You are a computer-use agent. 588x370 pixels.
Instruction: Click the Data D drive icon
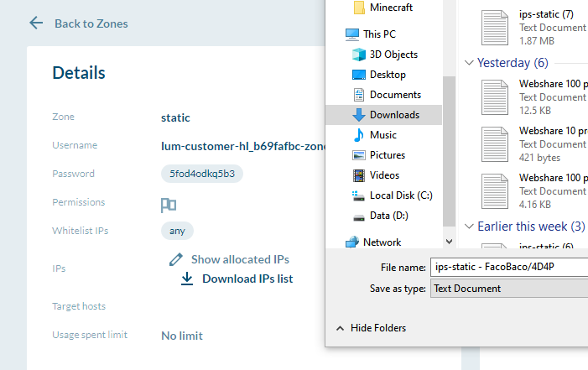tap(359, 217)
